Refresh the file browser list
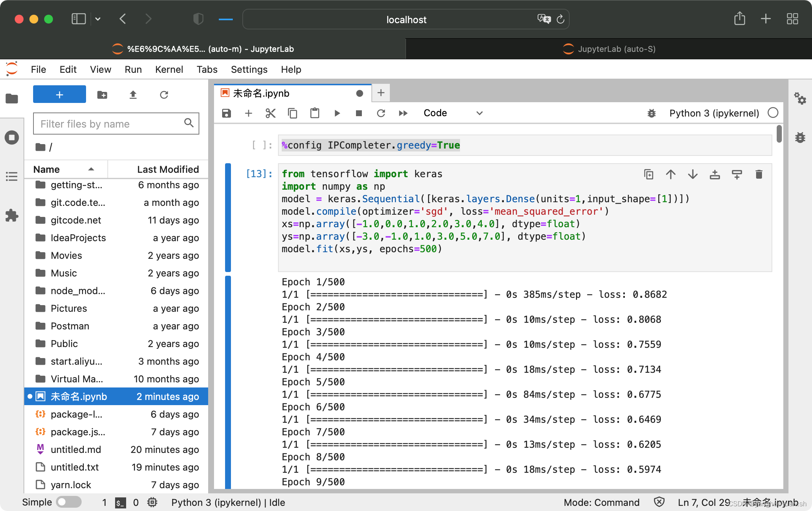The image size is (812, 511). pos(164,95)
